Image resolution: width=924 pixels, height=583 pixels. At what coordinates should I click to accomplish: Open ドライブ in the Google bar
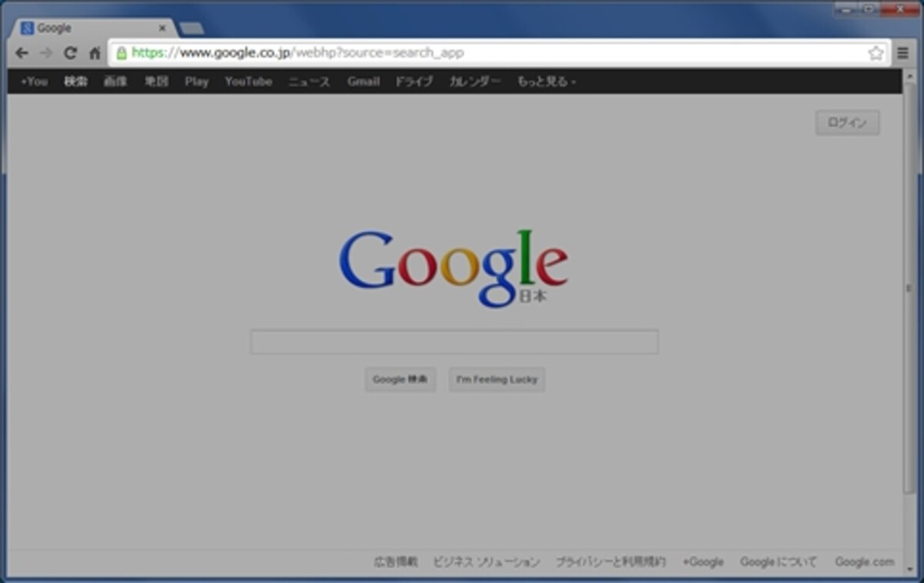click(x=414, y=82)
